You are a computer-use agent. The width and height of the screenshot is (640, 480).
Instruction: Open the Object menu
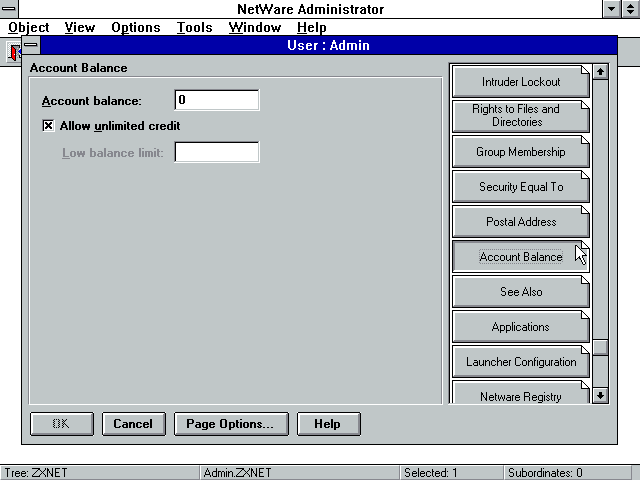(x=29, y=27)
